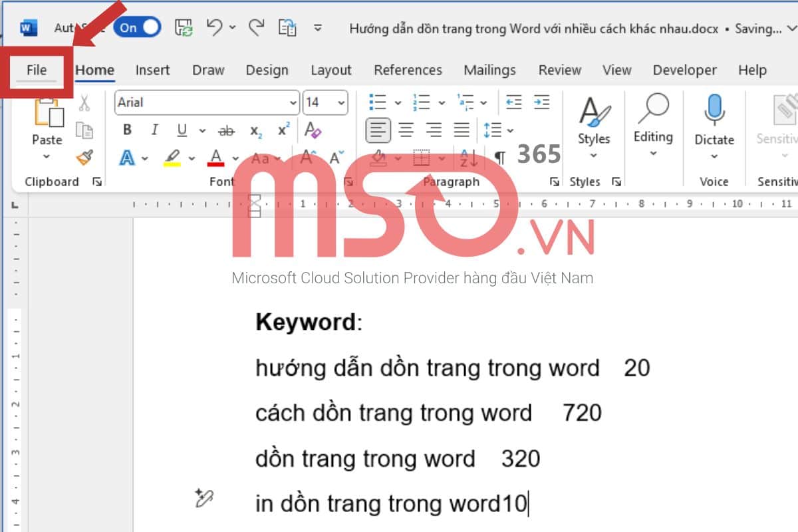Cut the selection with the scissors icon
Screen dimensions: 798x532
pyautogui.click(x=84, y=103)
